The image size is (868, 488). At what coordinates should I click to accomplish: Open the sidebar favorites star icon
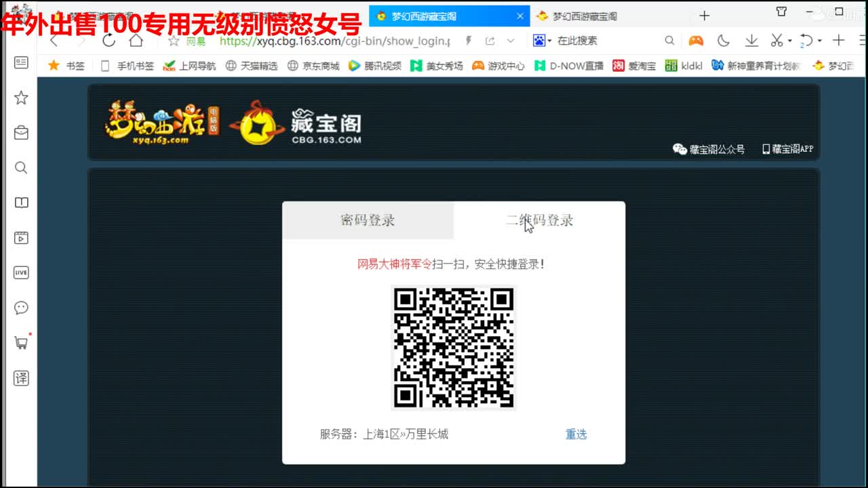[x=21, y=98]
